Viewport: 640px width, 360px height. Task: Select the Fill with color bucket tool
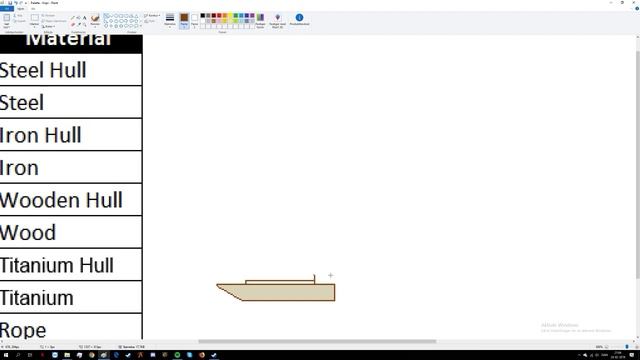(x=78, y=18)
